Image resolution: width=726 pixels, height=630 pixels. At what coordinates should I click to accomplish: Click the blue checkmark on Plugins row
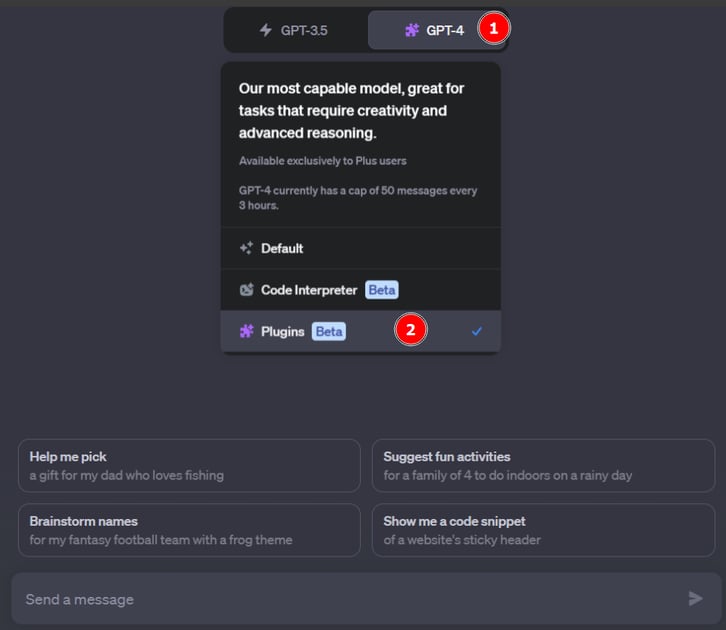click(476, 331)
